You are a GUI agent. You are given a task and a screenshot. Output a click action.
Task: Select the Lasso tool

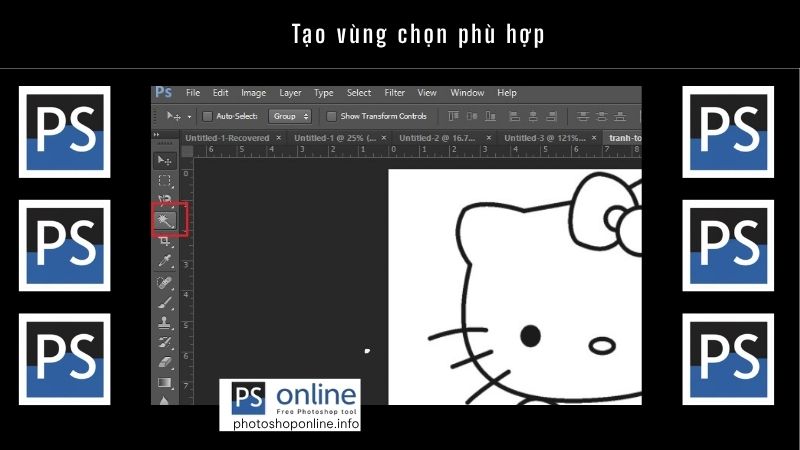click(x=164, y=199)
